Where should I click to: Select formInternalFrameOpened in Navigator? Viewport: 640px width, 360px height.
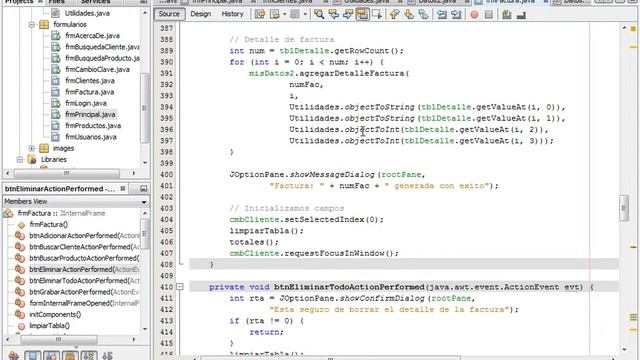click(84, 303)
